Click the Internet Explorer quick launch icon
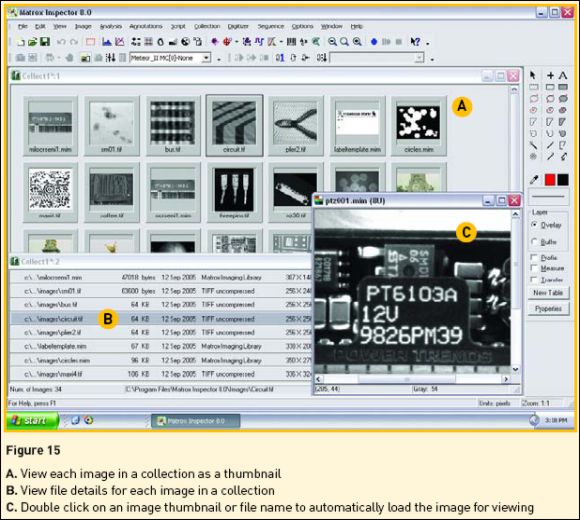This screenshot has height=520, width=580. [75, 420]
